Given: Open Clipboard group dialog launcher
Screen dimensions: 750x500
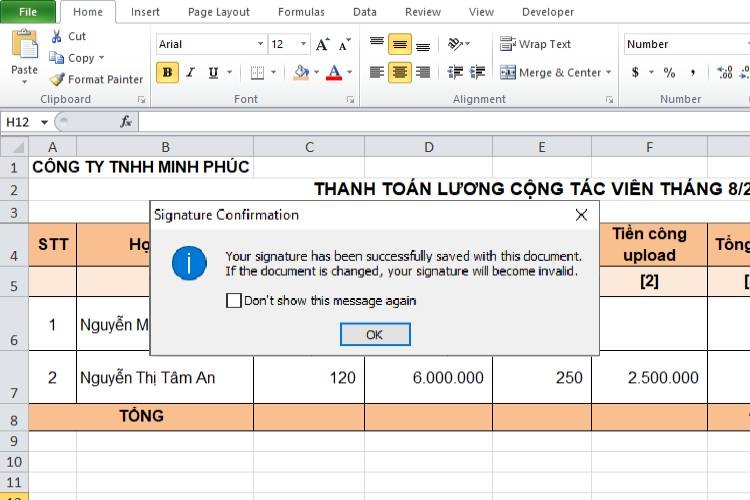Looking at the screenshot, I should click(141, 100).
